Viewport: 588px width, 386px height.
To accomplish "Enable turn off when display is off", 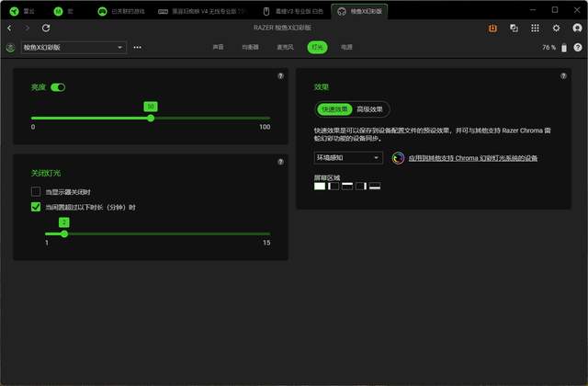I will tap(36, 192).
